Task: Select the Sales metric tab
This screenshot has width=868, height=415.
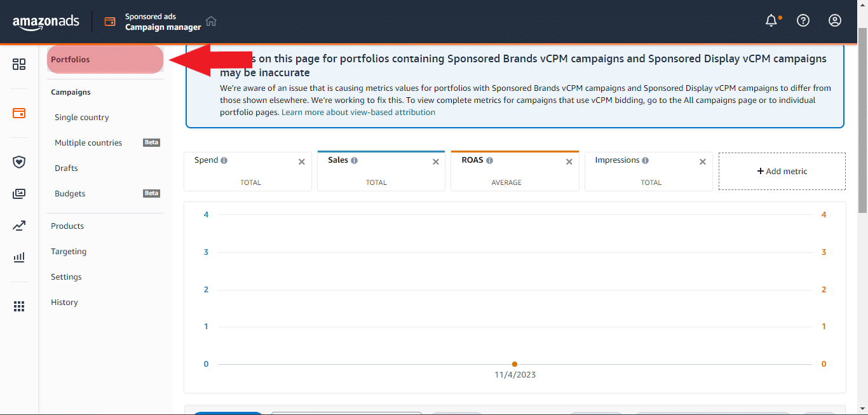Action: 381,171
